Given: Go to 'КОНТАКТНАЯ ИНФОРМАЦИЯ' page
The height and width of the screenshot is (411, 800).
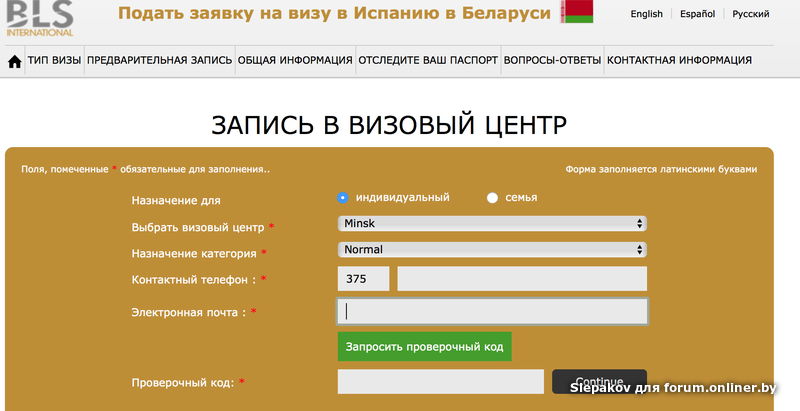Looking at the screenshot, I should (x=679, y=60).
